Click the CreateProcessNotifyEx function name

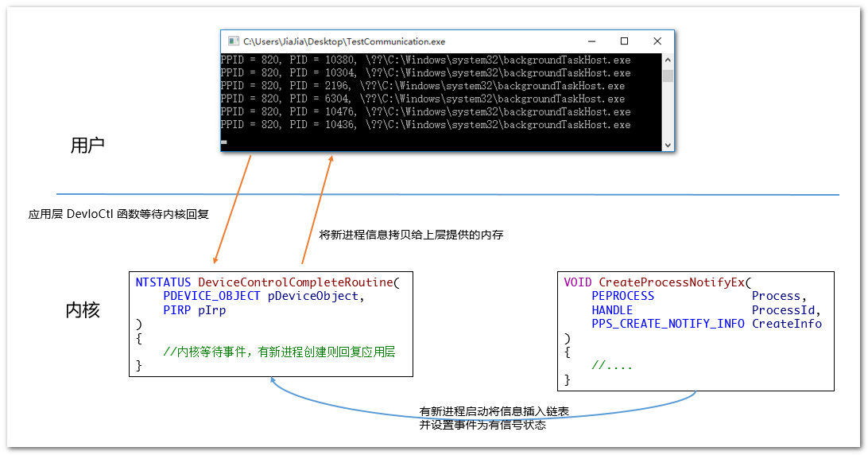coord(673,282)
